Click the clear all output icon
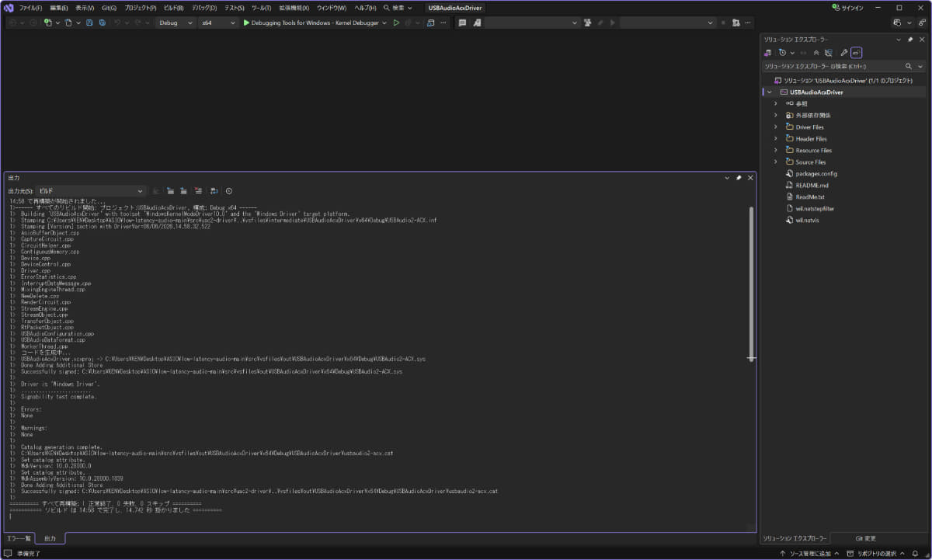Viewport: 932px width, 560px height. (198, 190)
